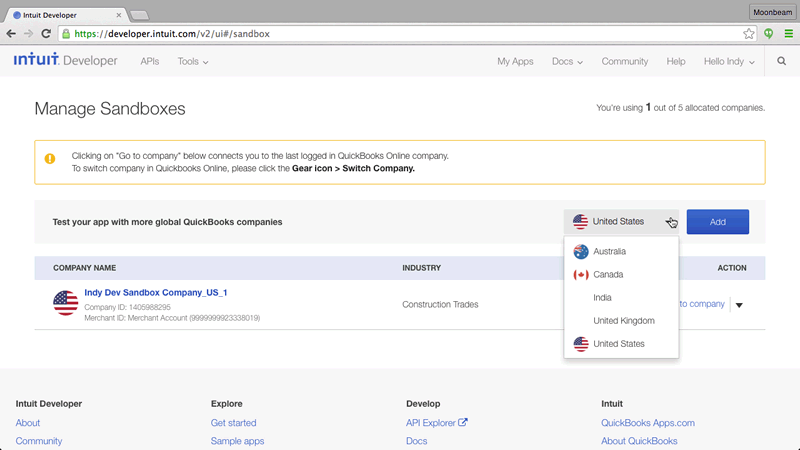The width and height of the screenshot is (800, 450).
Task: Click Company ID: 1405988295 text
Action: tap(128, 307)
